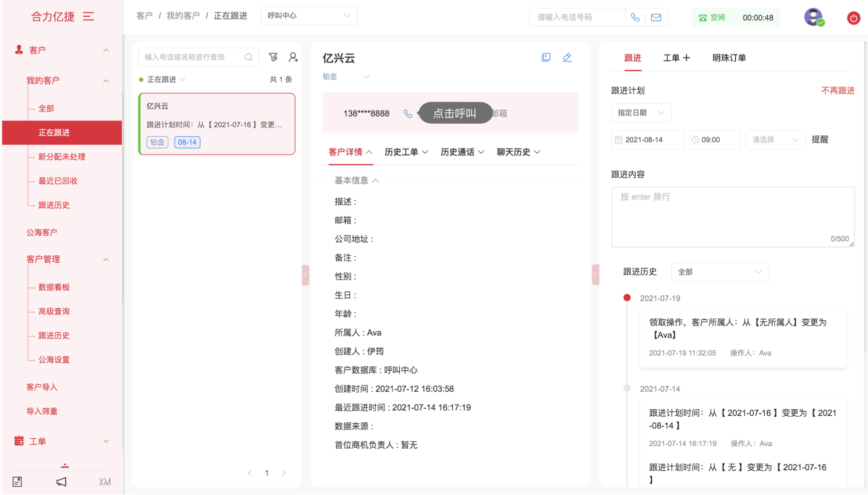Open the filter icon in customer list
This screenshot has width=868, height=495.
(273, 57)
